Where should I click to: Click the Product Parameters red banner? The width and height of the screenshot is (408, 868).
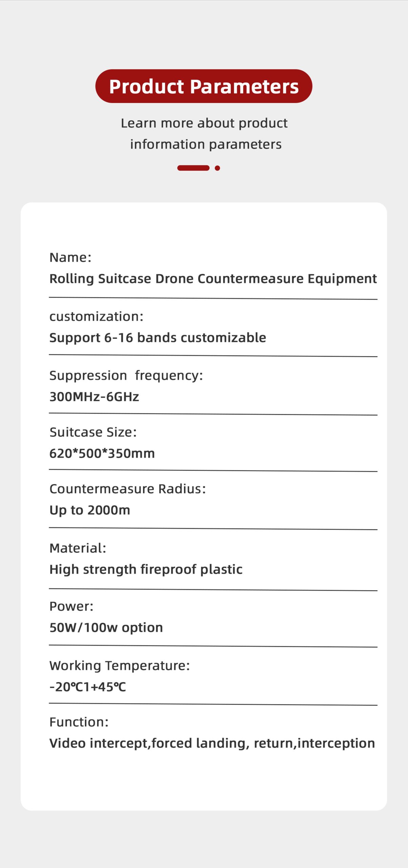pyautogui.click(x=204, y=86)
